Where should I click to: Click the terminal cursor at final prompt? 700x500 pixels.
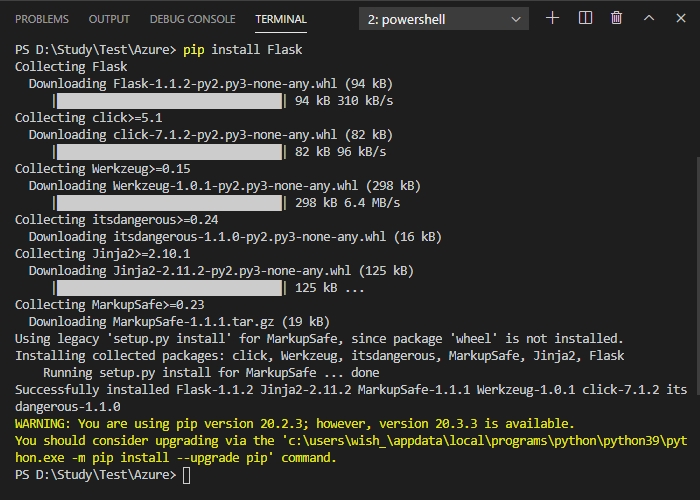point(187,475)
